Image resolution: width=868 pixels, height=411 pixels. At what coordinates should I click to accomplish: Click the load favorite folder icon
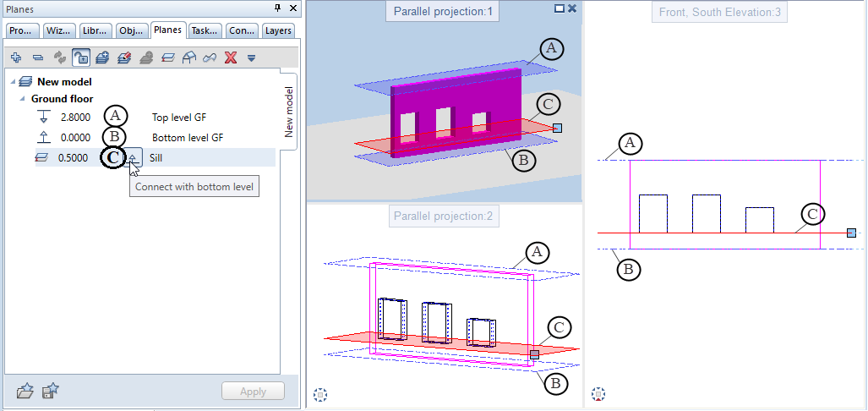(x=25, y=391)
